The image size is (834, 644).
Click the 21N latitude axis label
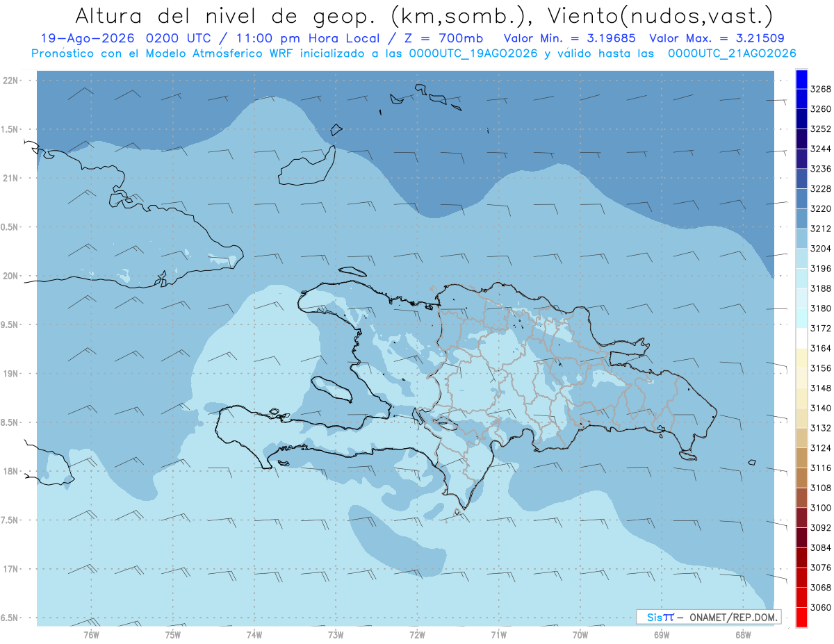coord(12,179)
